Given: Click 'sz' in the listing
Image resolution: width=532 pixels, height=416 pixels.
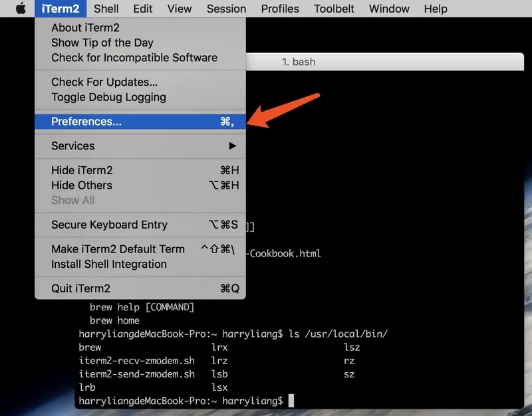Looking at the screenshot, I should tap(349, 374).
